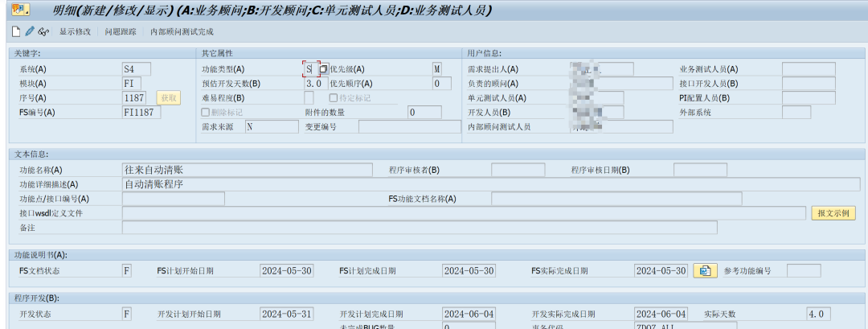Click the 模块(A) field with FI

[132, 84]
